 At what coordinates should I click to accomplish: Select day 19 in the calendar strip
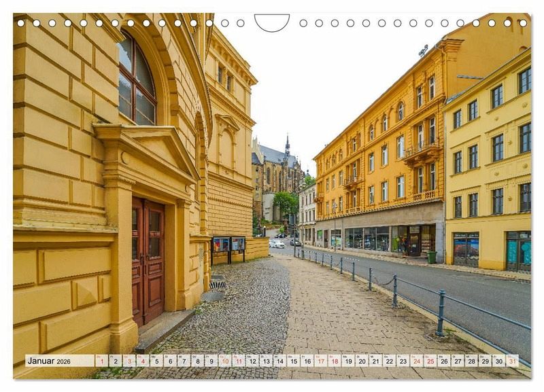click(x=348, y=361)
